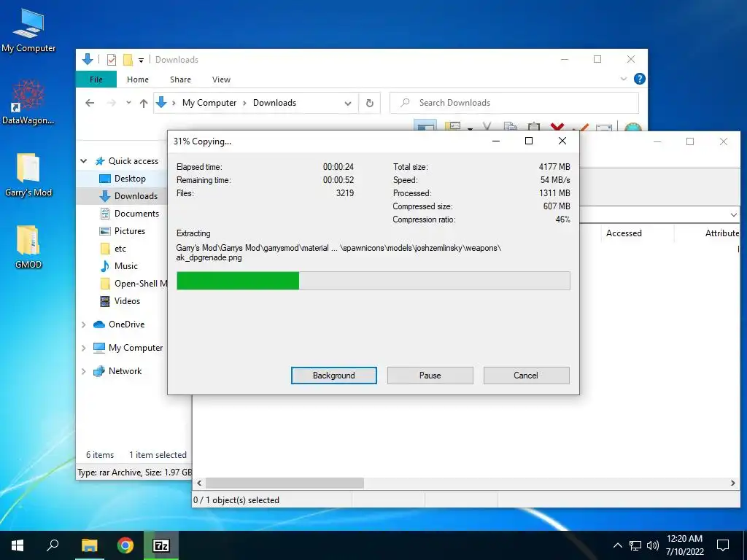Click the New Folder icon in Explorer title bar
747x560 pixels.
pyautogui.click(x=128, y=60)
